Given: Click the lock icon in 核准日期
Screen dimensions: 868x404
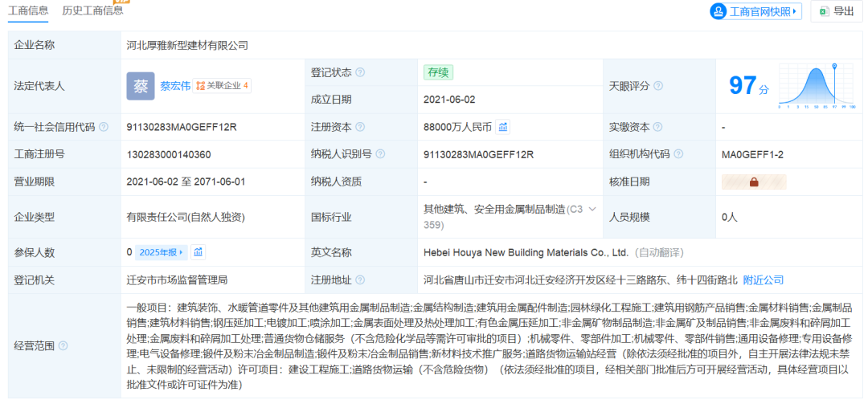Looking at the screenshot, I should (753, 182).
